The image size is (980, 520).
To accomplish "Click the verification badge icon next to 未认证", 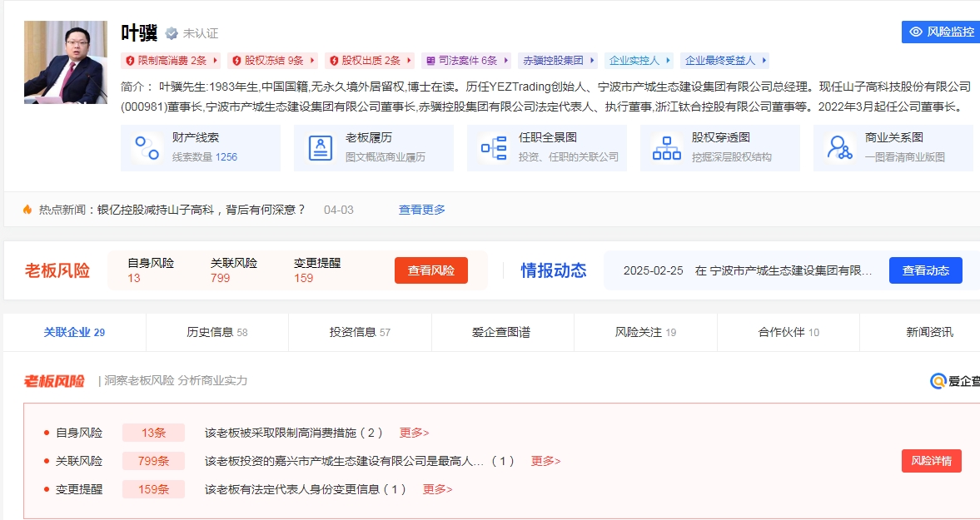I will (172, 33).
